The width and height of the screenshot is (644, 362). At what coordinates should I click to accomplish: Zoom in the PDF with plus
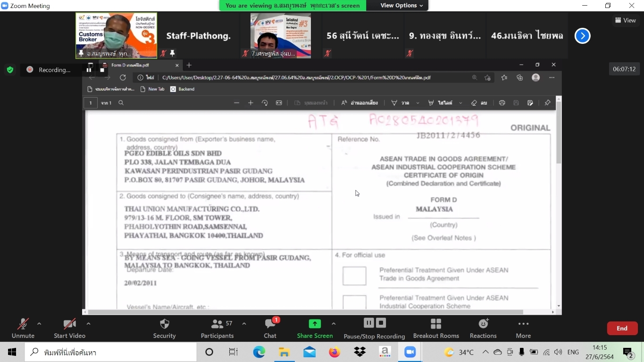point(251,103)
